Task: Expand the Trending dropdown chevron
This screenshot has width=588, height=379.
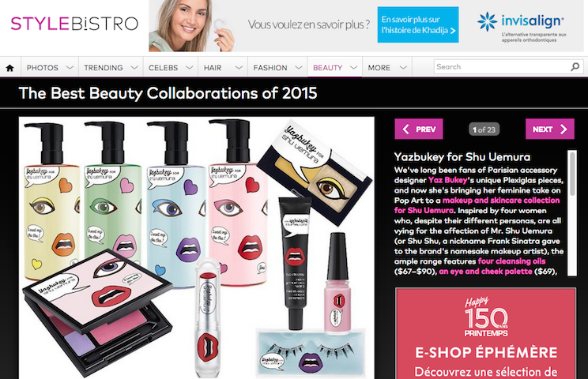Action: [x=134, y=68]
